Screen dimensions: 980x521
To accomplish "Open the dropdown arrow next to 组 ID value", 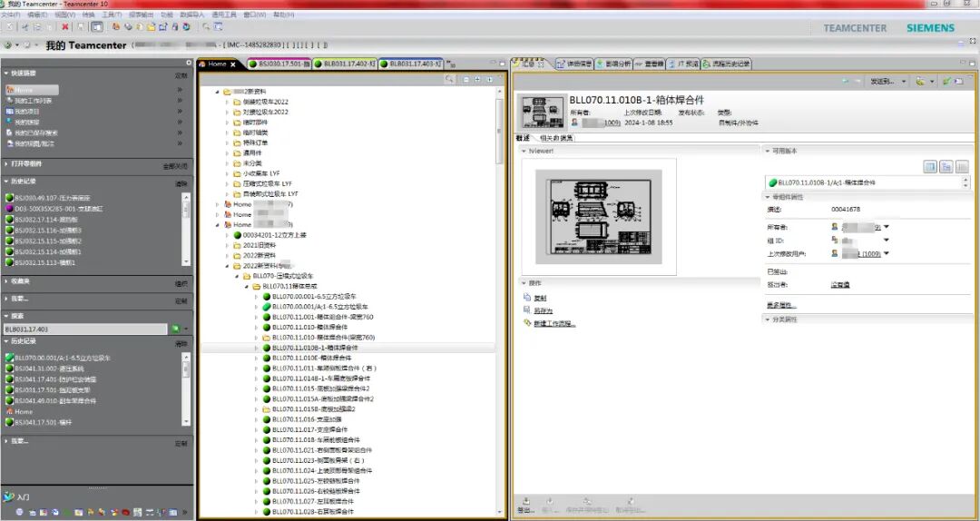I will [x=887, y=241].
